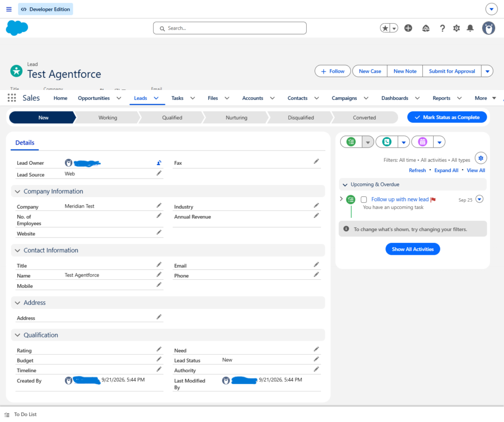Click the Log a Call icon
The height and width of the screenshot is (422, 504).
click(x=387, y=142)
